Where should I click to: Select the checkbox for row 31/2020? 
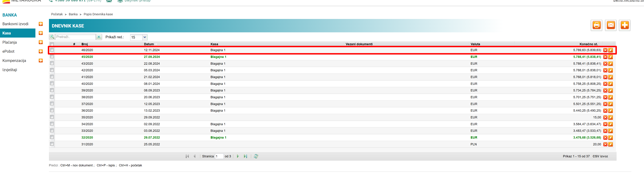point(52,144)
